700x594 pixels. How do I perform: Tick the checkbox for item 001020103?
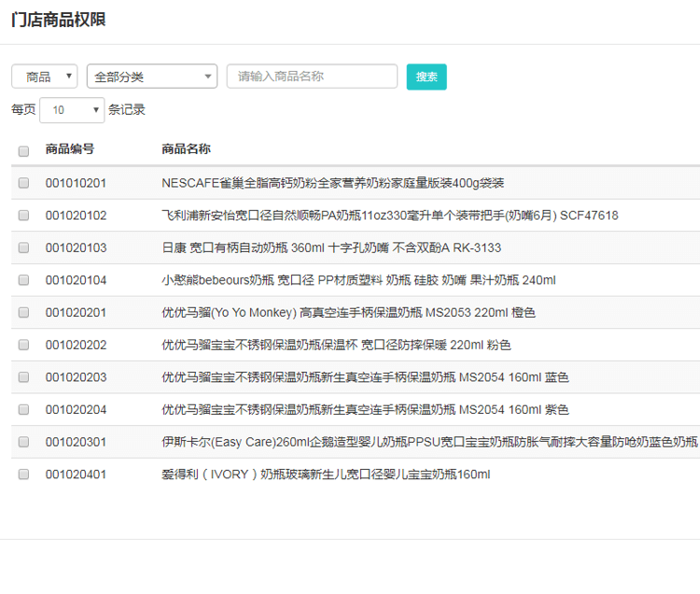23,247
